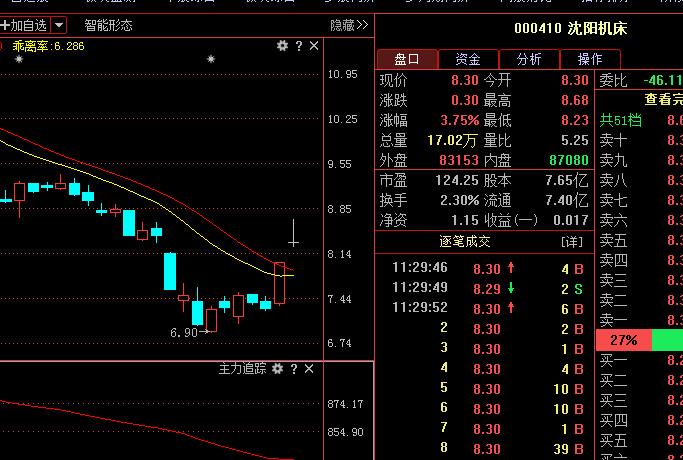The image size is (683, 460).
Task: Select the 11:29:46 trade row
Action: [x=484, y=268]
